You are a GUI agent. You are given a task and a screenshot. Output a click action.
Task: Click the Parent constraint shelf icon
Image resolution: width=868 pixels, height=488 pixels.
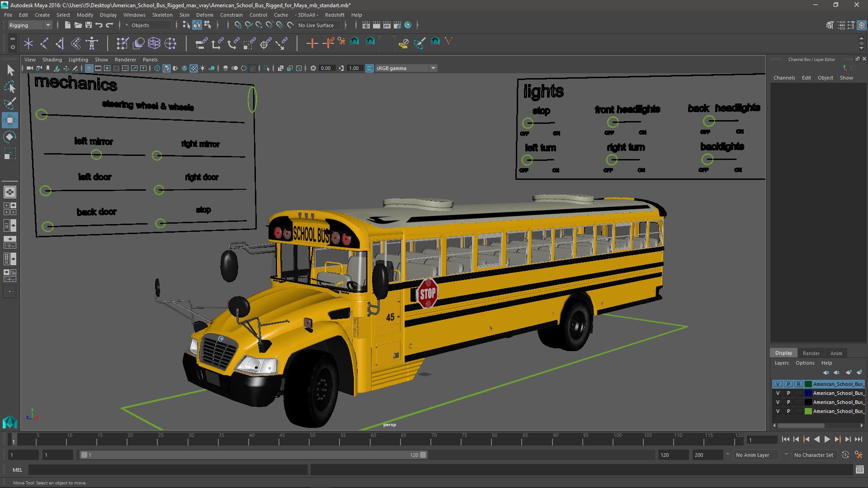click(201, 43)
